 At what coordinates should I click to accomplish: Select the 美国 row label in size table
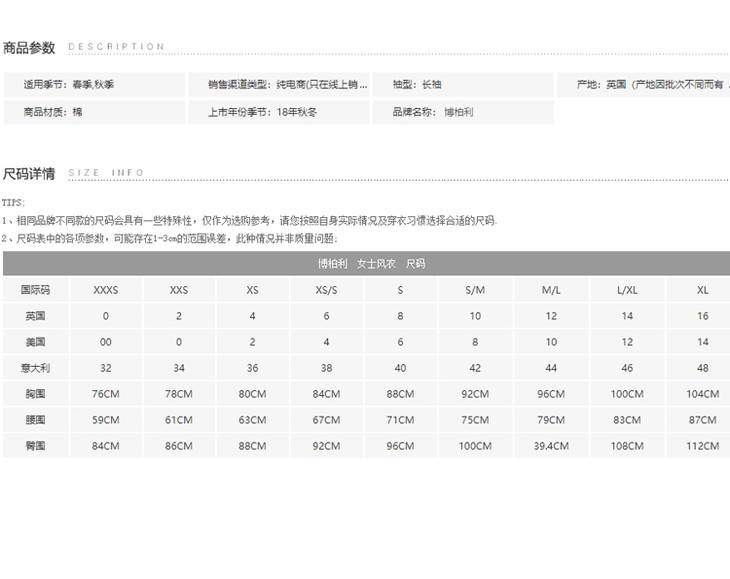pyautogui.click(x=35, y=342)
